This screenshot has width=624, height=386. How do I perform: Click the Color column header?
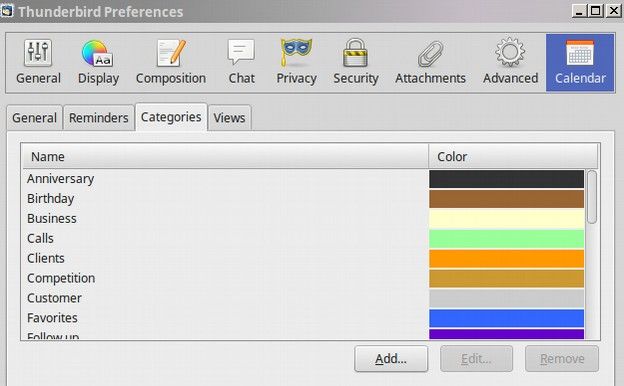point(513,156)
